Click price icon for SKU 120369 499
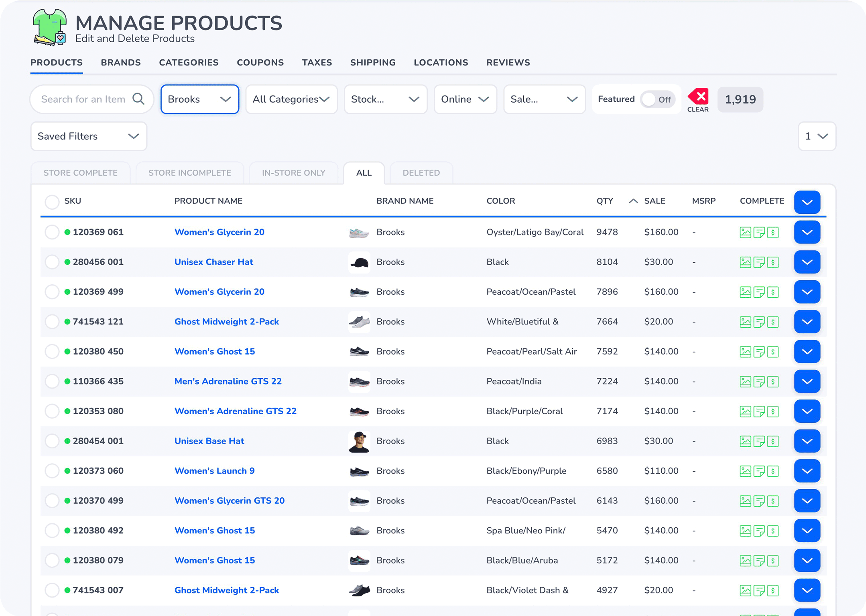This screenshot has width=866, height=616. coord(773,292)
